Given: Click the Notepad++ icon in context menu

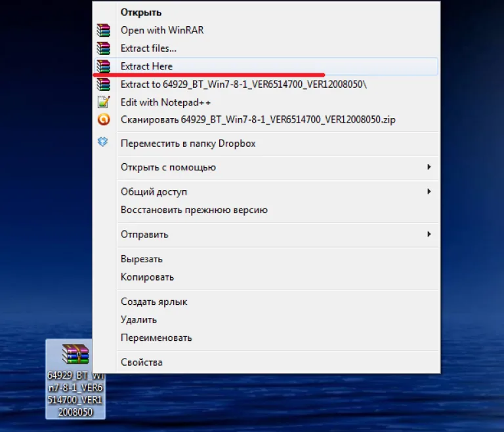Looking at the screenshot, I should click(104, 102).
